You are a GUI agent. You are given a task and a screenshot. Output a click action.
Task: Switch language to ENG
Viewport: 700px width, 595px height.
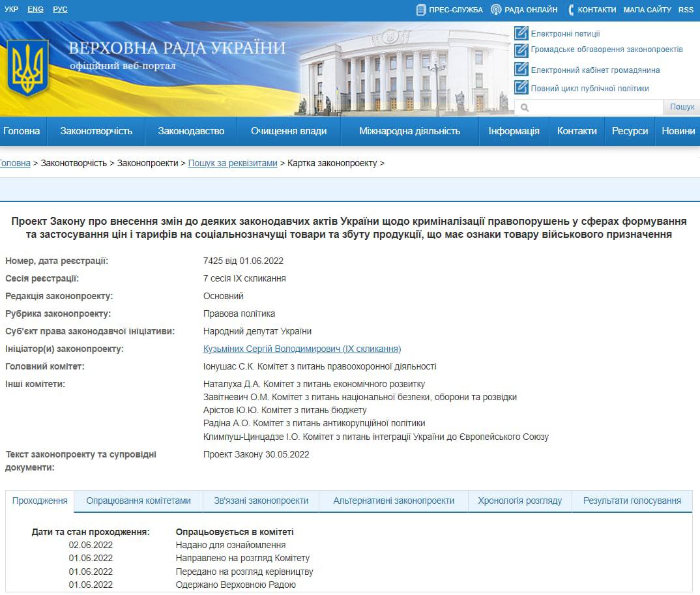[x=36, y=9]
